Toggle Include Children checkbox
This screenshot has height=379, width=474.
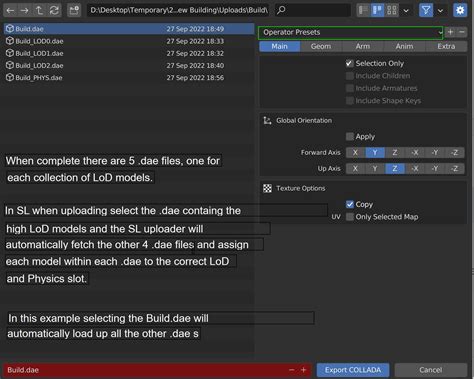(349, 76)
